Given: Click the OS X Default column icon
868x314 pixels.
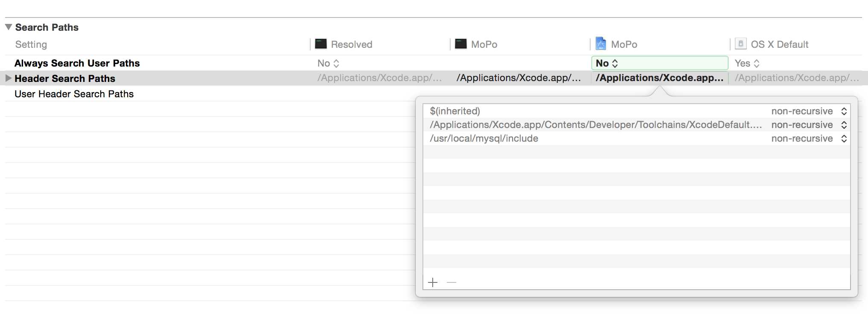Looking at the screenshot, I should tap(741, 44).
